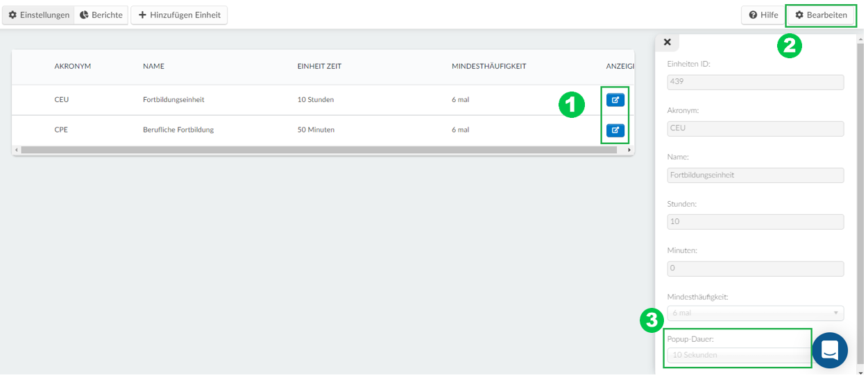Click the 50 Minuten cell
The height and width of the screenshot is (380, 868).
point(316,130)
